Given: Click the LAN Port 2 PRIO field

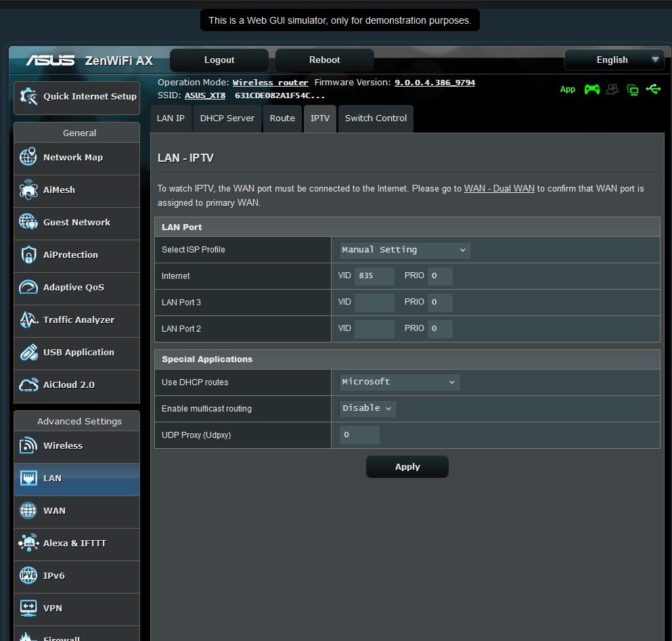Looking at the screenshot, I should coord(440,328).
